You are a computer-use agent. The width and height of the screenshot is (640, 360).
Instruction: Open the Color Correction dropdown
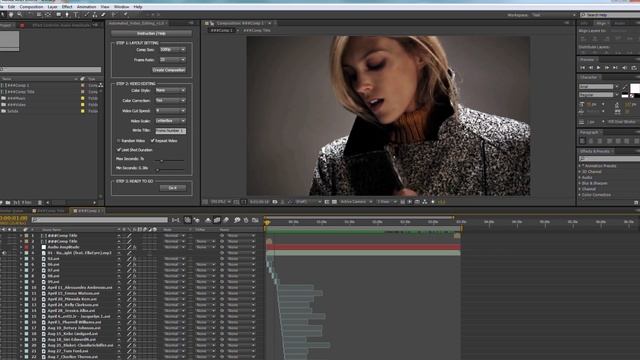(171, 100)
